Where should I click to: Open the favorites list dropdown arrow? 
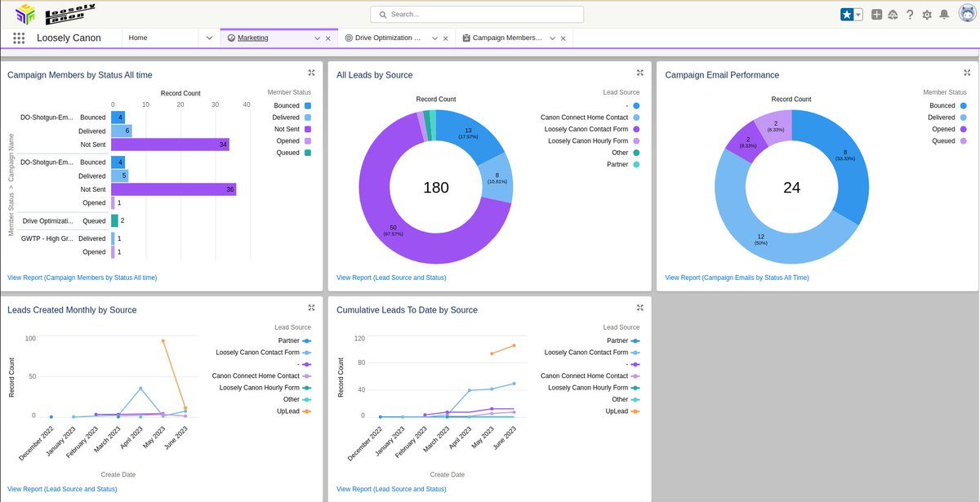[858, 14]
